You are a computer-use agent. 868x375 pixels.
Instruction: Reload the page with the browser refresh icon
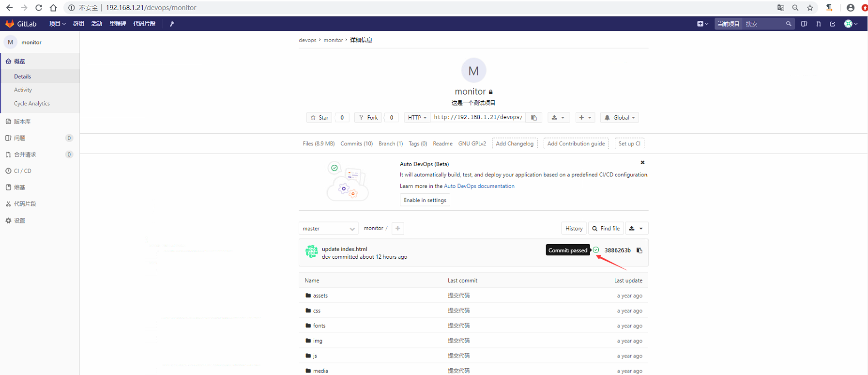(x=39, y=8)
